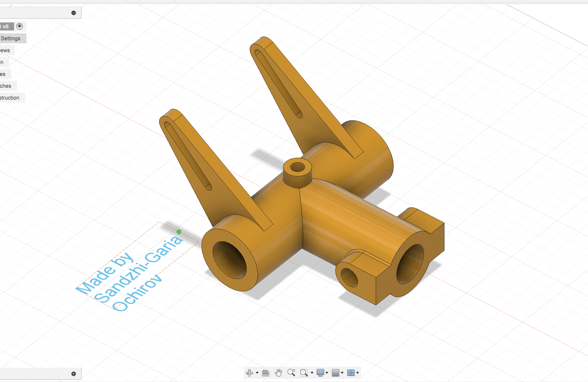Open the Grid and Snaps icon

[336, 373]
